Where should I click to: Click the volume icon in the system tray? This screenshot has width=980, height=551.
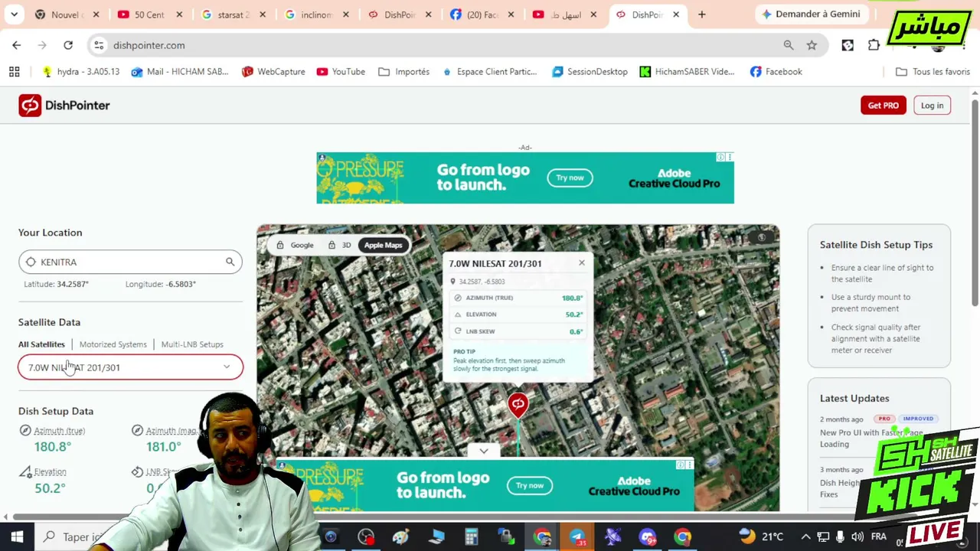point(857,536)
